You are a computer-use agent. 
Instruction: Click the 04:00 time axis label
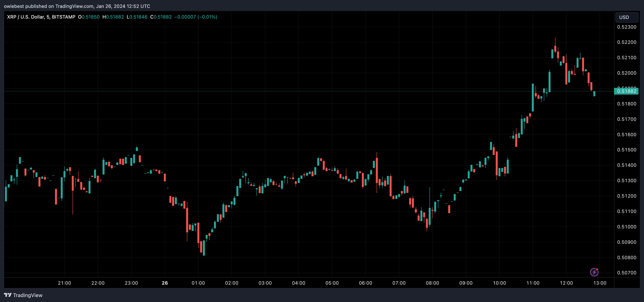click(x=299, y=283)
